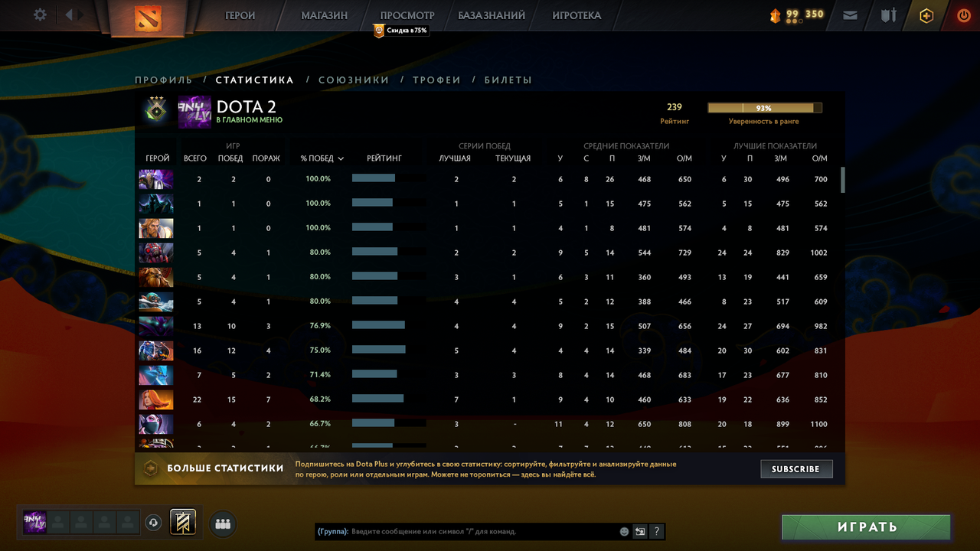The height and width of the screenshot is (551, 980).
Task: Open the settings gear
Action: [40, 15]
